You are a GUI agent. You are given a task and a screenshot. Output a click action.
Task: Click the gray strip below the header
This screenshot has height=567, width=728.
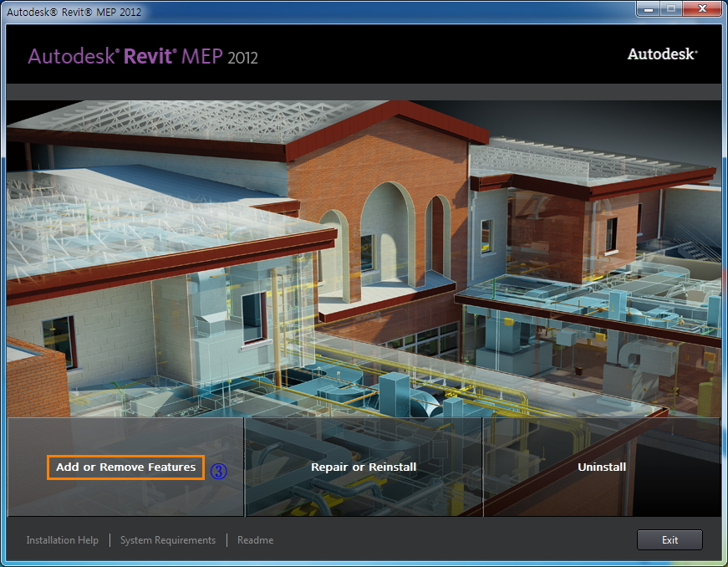point(364,92)
